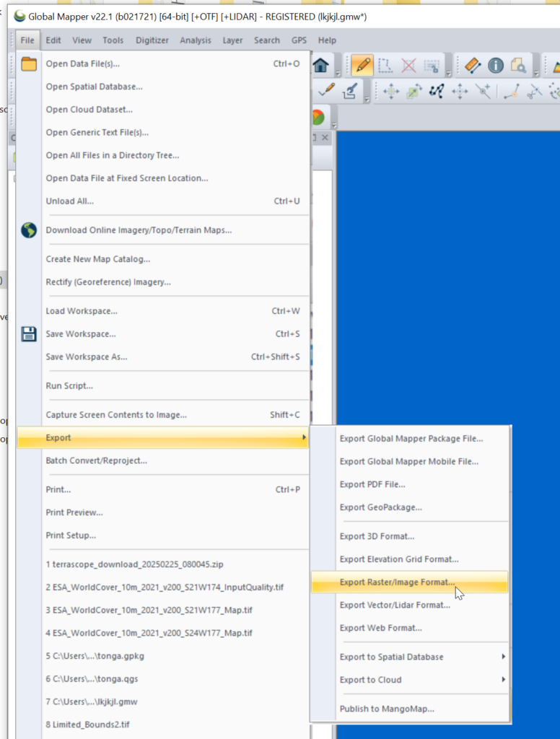Click the move feature arrows icon

coord(391,90)
